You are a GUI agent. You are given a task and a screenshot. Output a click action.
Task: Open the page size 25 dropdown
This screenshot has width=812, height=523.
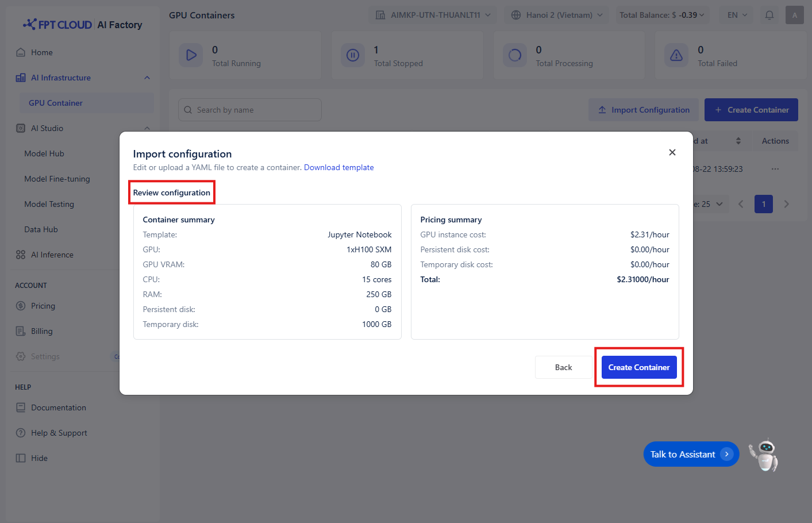click(711, 204)
